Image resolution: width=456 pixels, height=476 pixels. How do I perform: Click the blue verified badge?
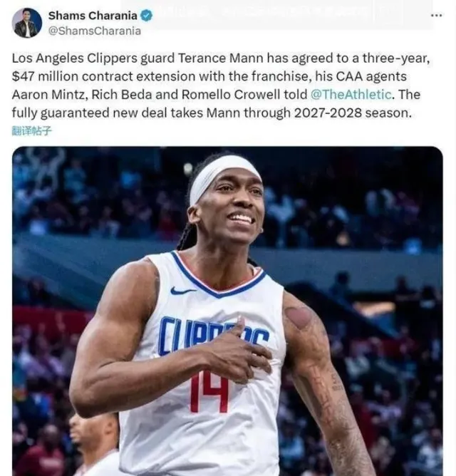[146, 16]
